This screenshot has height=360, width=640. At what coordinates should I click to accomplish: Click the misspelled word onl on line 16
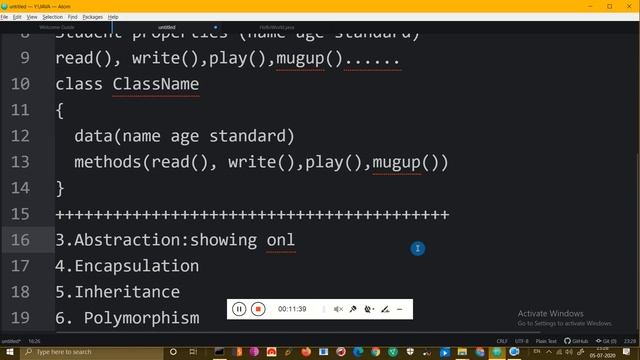click(280, 240)
